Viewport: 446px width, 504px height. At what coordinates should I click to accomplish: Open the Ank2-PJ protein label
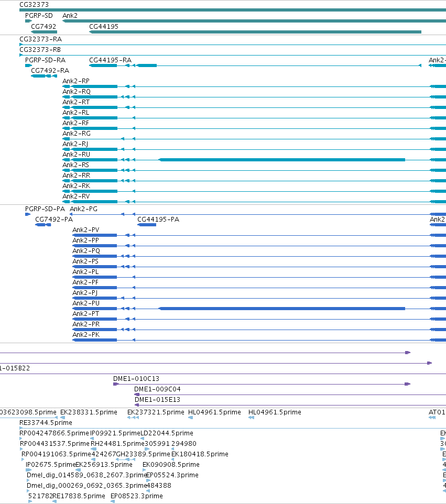(x=85, y=293)
